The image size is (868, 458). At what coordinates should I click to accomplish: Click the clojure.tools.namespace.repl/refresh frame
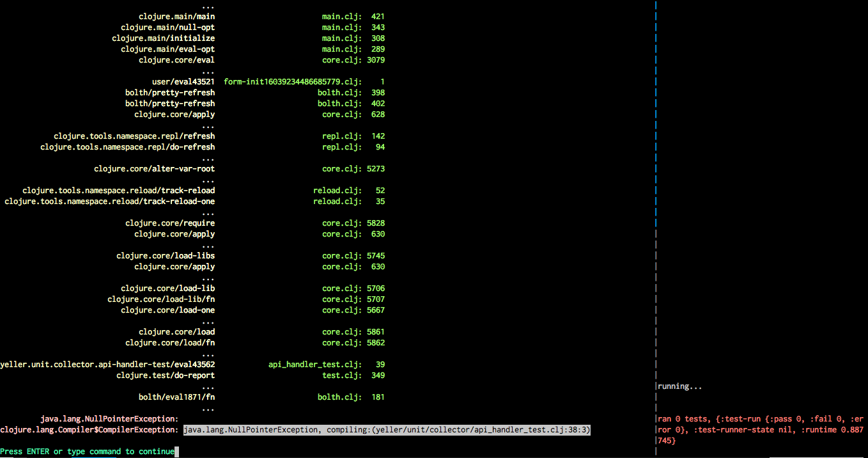click(134, 136)
